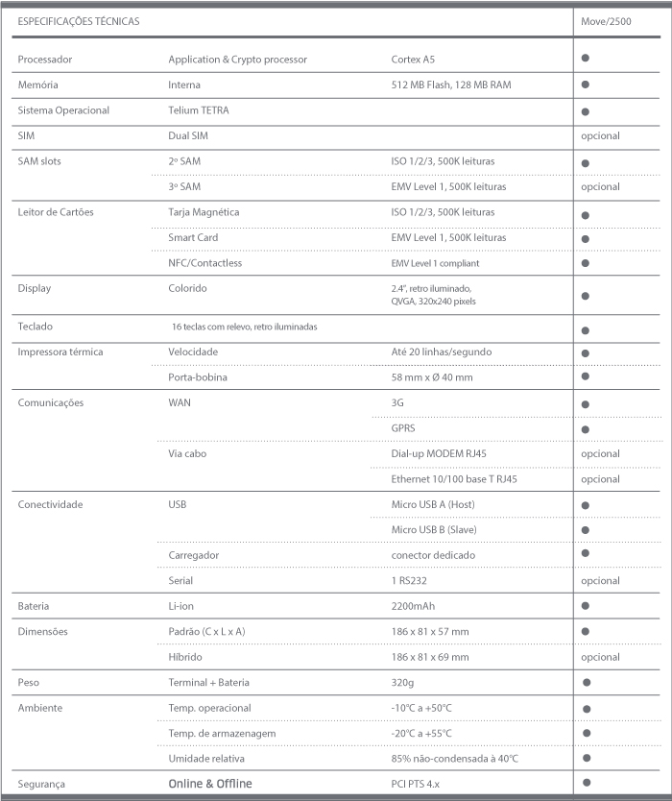This screenshot has height=801, width=672.
Task: Click the dot in the Processador row
Action: (x=586, y=58)
